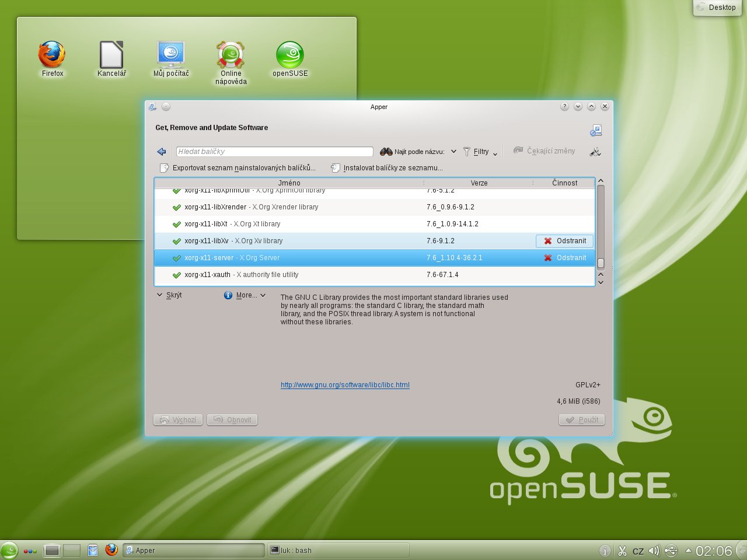Select the xorg-x11-libXt package row
The image size is (747, 560).
point(375,224)
